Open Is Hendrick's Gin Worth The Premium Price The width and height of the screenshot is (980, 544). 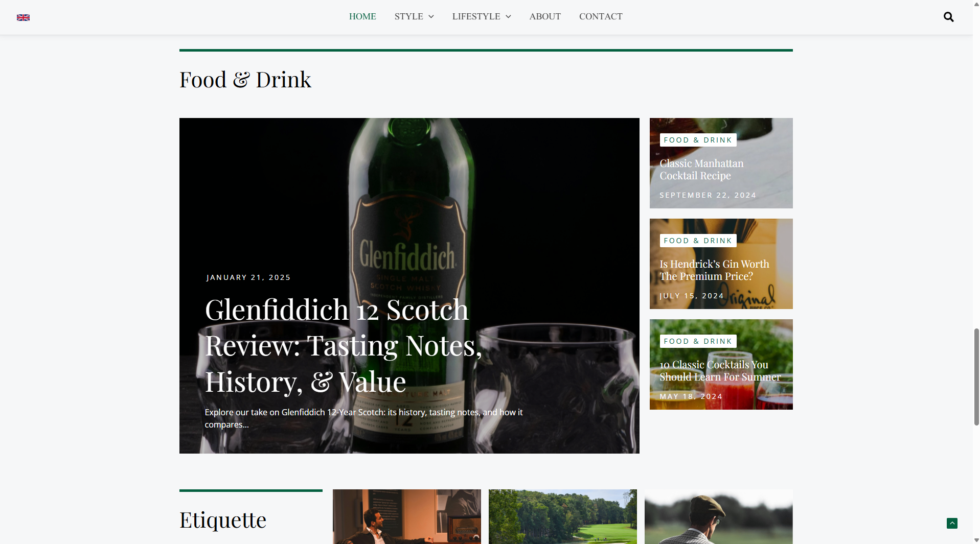pos(714,270)
